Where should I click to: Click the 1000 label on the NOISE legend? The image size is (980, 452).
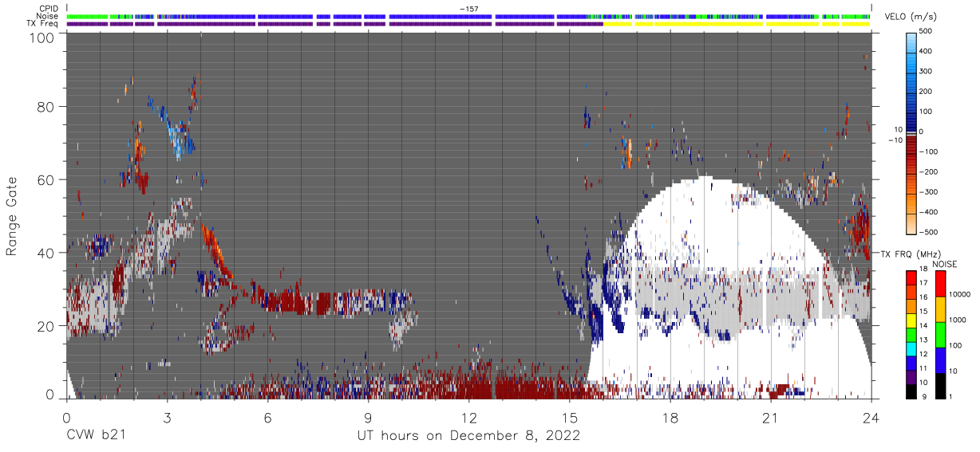(x=958, y=320)
